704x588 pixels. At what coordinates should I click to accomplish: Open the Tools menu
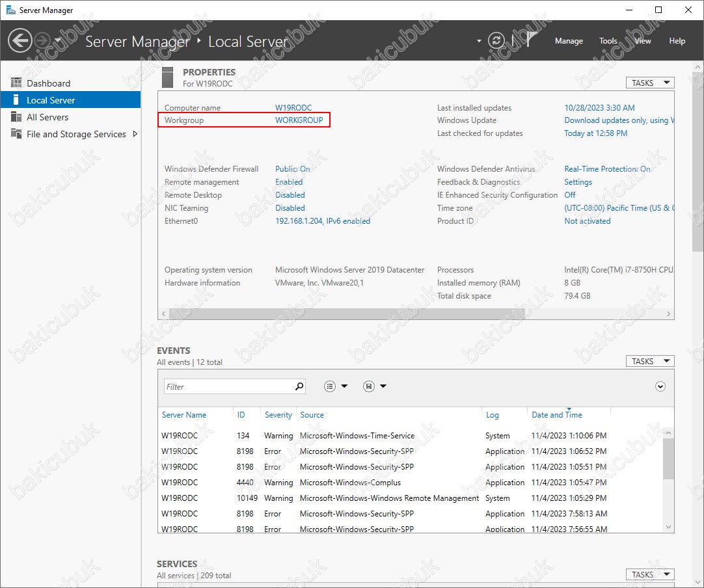pyautogui.click(x=608, y=41)
